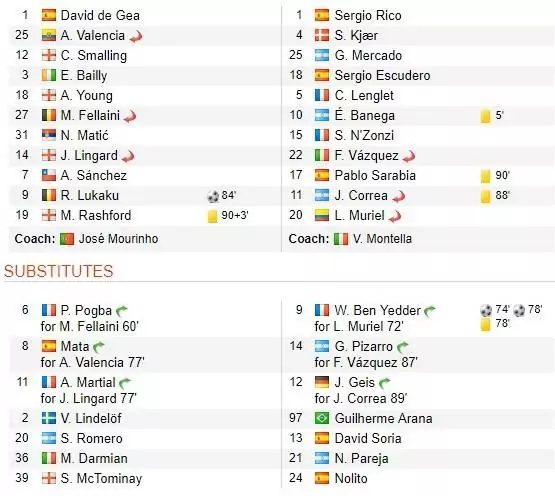Click the Brazil flag next to Guilherme Arana
Screen dimensions: 555x496
322,418
